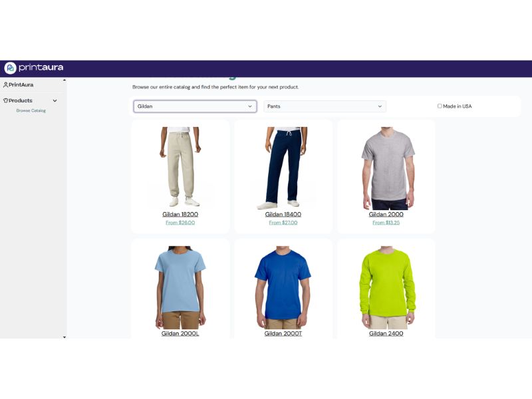Collapse the Products menu chevron
Screen dimensions: 532x399
tap(55, 101)
